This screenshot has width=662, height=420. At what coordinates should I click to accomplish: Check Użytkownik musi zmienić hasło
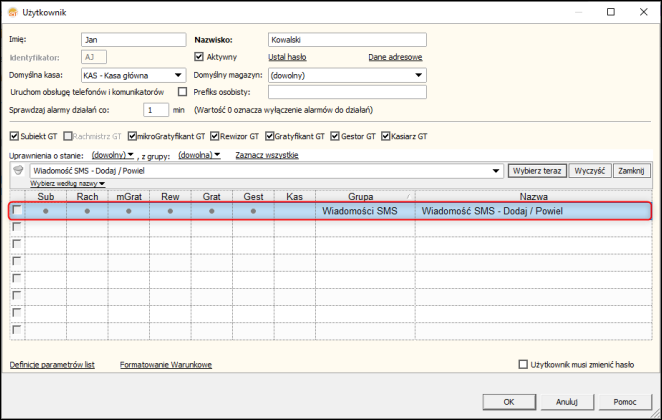coord(523,364)
